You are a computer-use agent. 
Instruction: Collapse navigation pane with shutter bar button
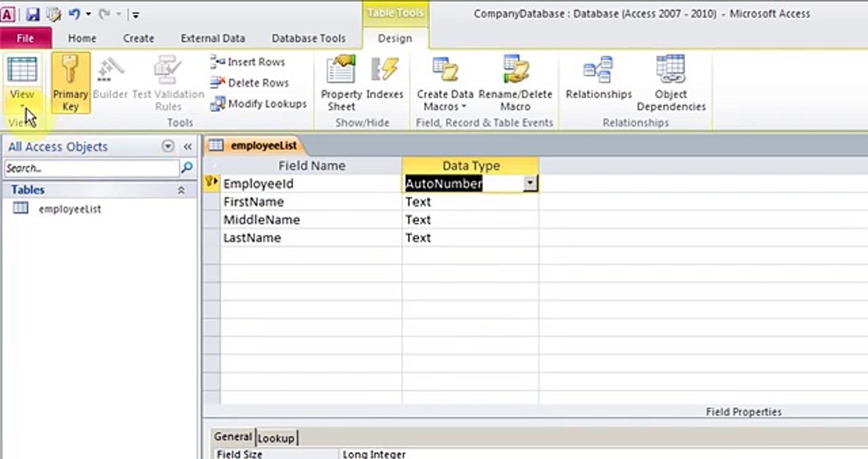click(188, 147)
